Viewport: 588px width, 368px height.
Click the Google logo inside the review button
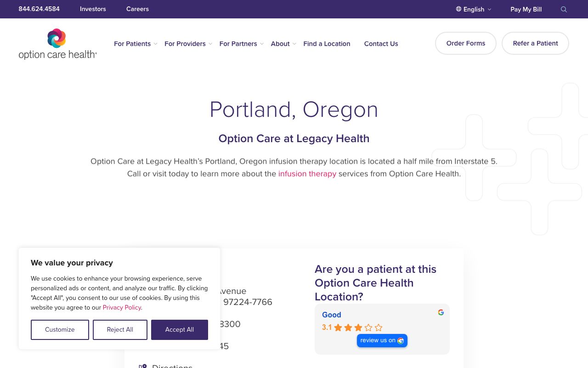click(400, 341)
